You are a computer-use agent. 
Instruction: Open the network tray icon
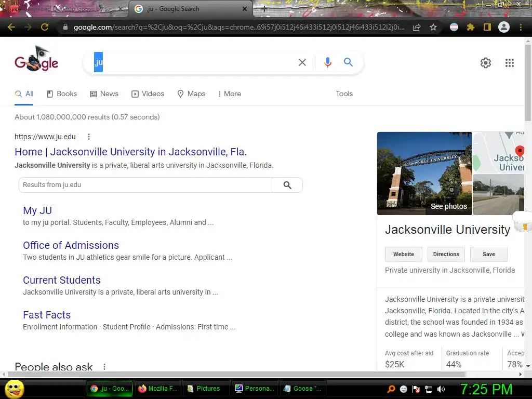tap(429, 389)
